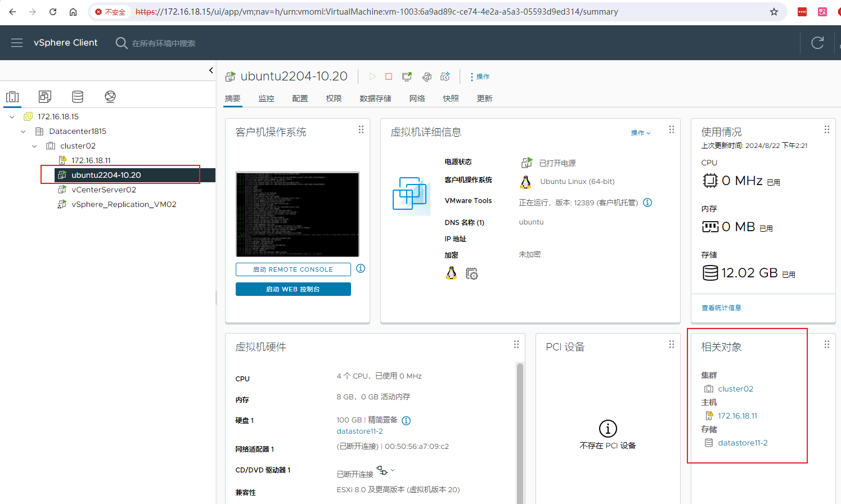Collapse the Datacenter1815 tree node
This screenshot has height=504, width=841.
[23, 132]
